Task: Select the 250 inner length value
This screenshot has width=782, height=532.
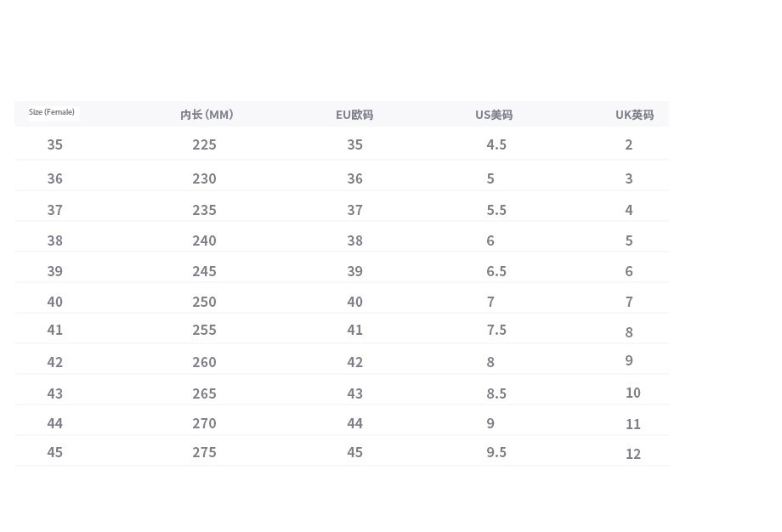Action: [x=204, y=302]
